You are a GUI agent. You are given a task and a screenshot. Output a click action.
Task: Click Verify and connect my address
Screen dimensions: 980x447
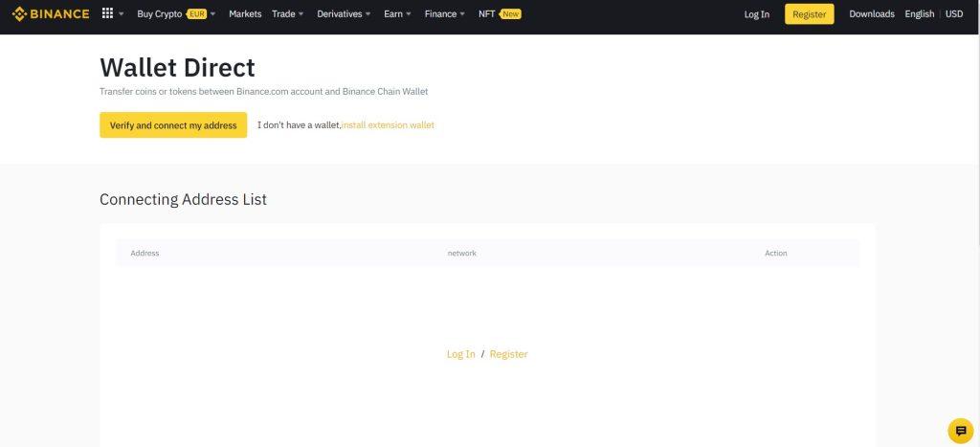tap(173, 125)
